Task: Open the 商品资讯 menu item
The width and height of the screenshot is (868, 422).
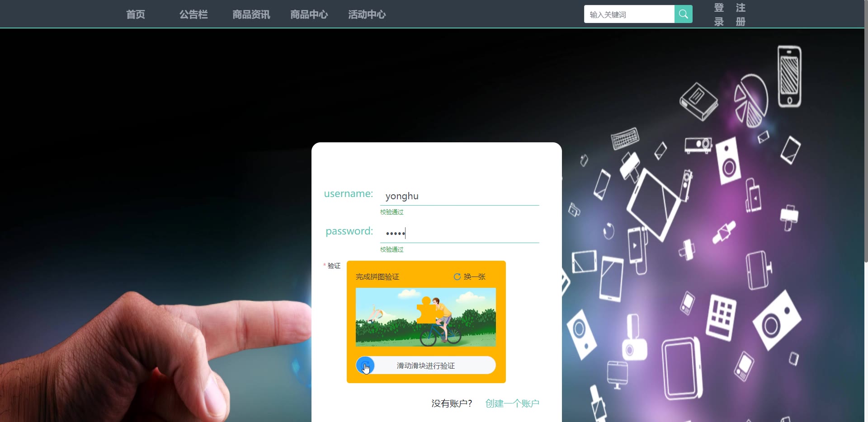Action: tap(251, 14)
